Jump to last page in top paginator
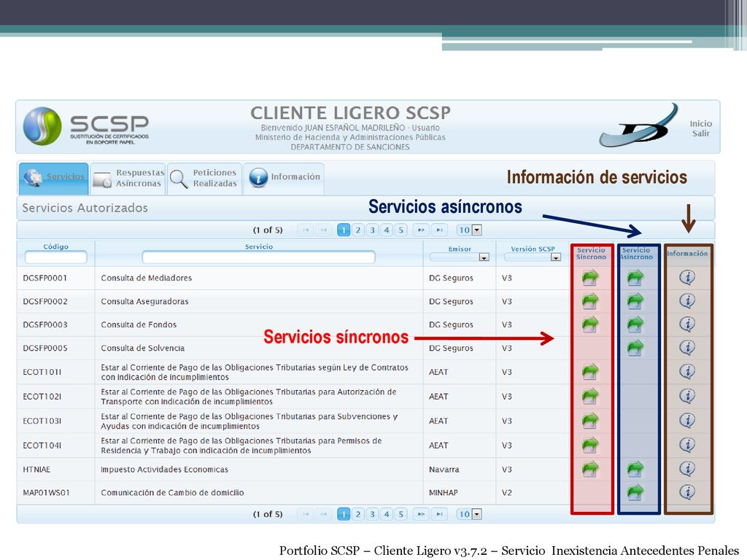 click(x=439, y=230)
